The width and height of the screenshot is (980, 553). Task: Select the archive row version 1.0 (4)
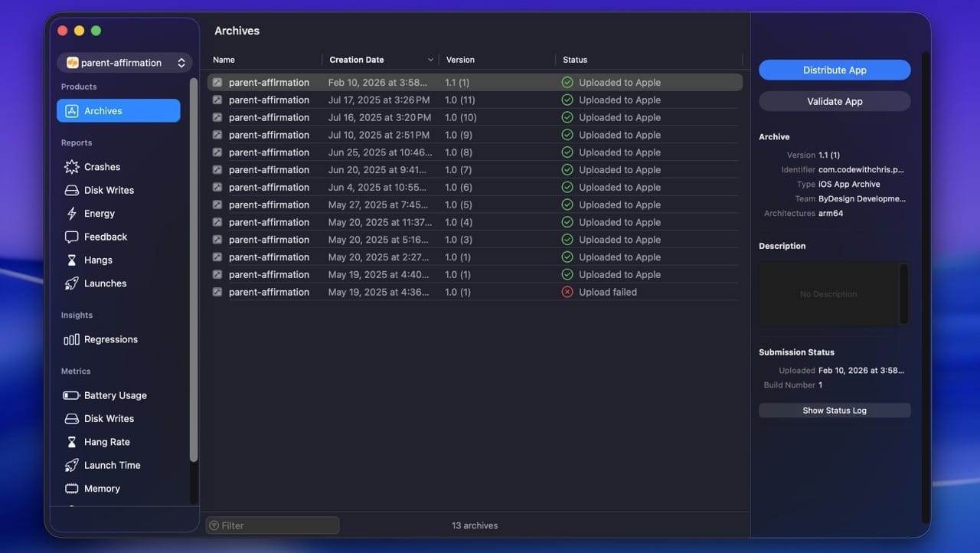pyautogui.click(x=475, y=222)
